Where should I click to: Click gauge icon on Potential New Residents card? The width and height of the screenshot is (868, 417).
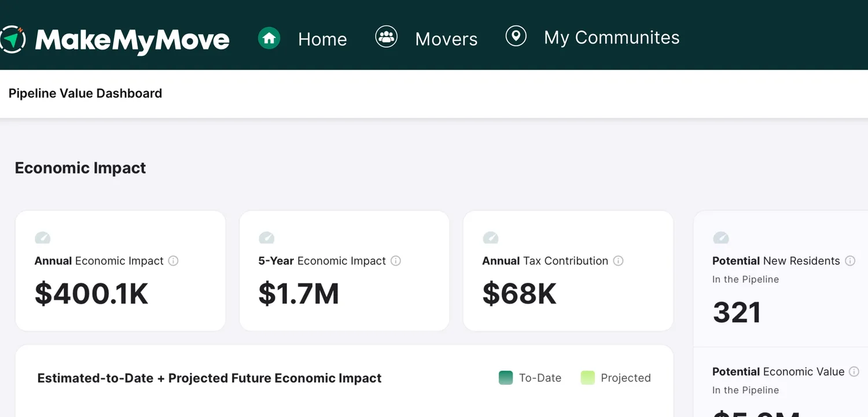click(x=720, y=237)
